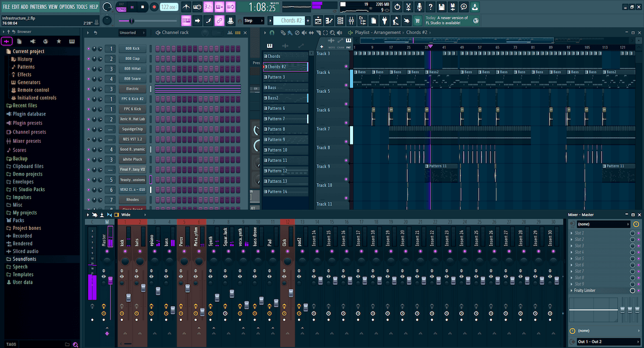Viewport: 644px width, 348px height.
Task: Open the VIEW menu
Action: coord(53,6)
